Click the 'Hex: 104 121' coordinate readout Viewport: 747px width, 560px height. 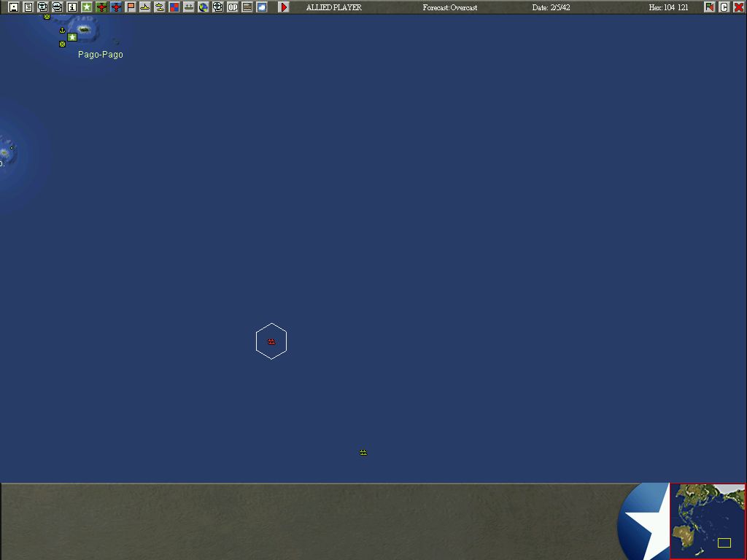[668, 7]
